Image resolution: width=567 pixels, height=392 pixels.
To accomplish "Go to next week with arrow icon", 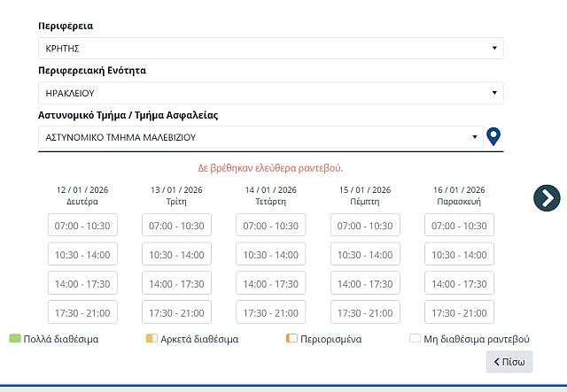I will tap(547, 197).
